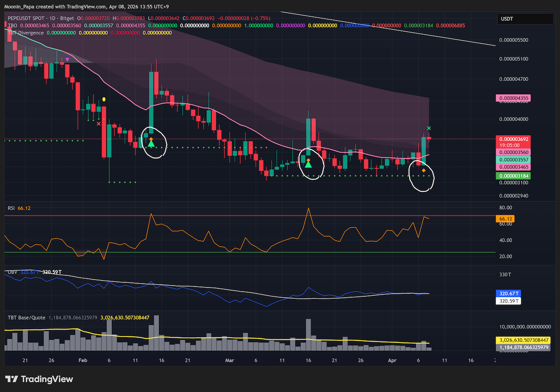
Task: Click the red x marker in early February
Action: (98, 124)
